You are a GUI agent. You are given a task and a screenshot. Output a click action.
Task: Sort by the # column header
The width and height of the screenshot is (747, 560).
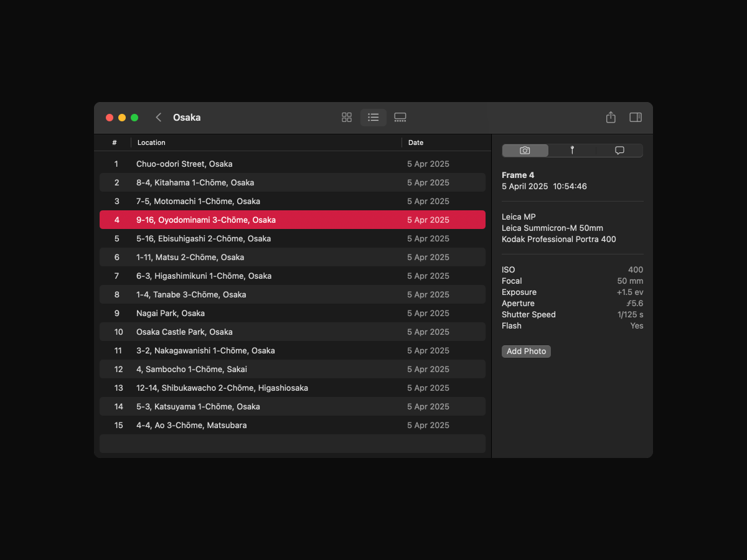(115, 142)
